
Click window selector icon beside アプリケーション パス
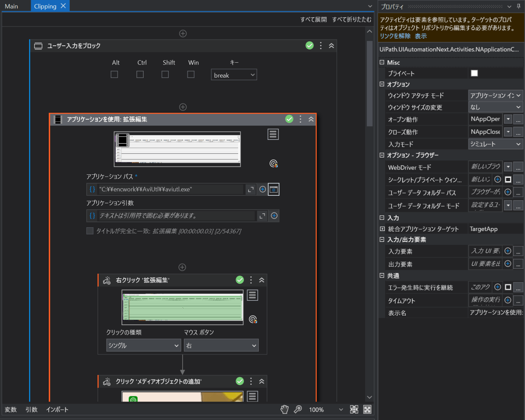click(274, 189)
